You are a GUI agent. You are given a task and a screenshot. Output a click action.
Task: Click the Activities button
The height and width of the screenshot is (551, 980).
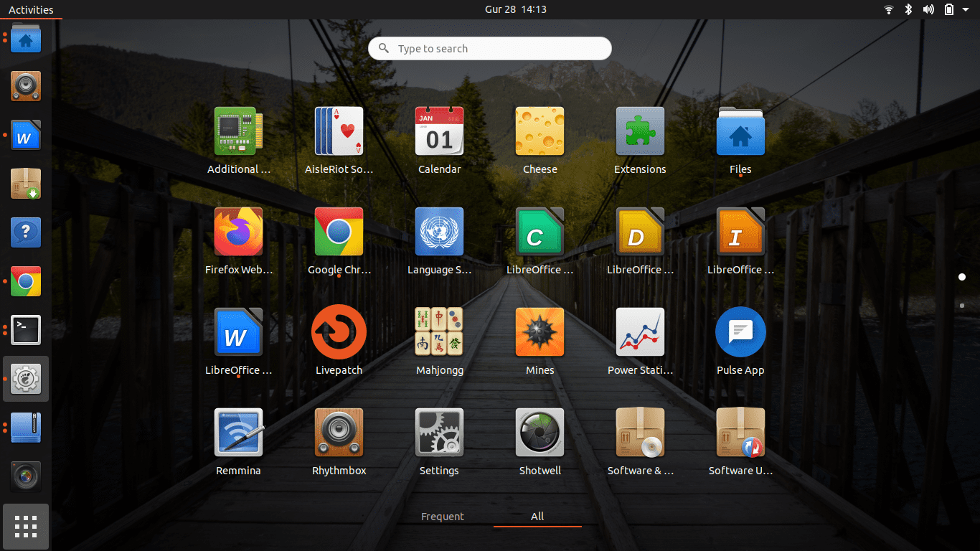point(31,9)
